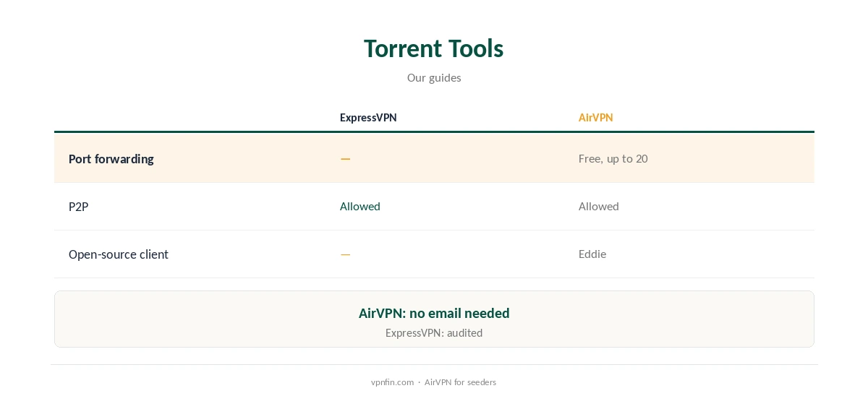Click ExpressVPN dash in Open-source client row
868x396 pixels.
click(x=346, y=254)
